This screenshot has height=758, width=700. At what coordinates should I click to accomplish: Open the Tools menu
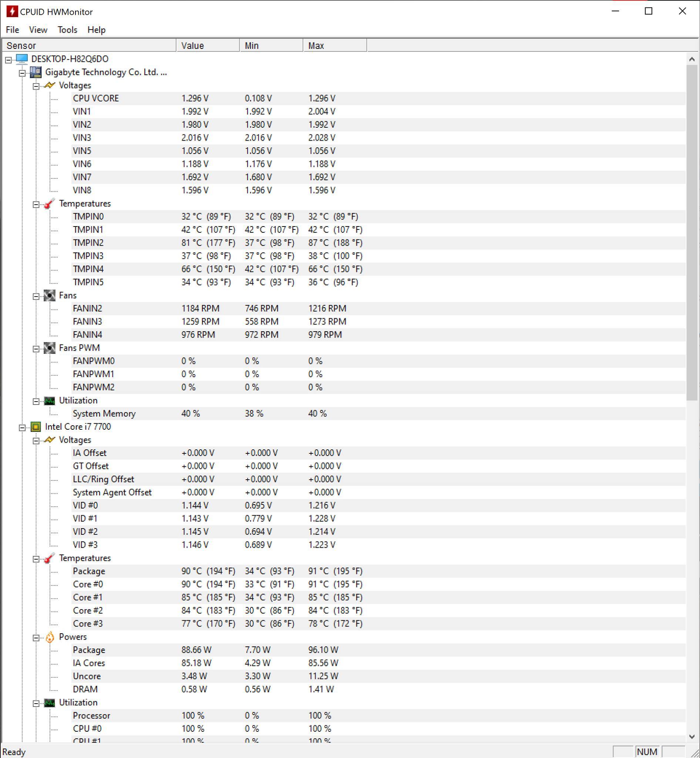coord(67,30)
